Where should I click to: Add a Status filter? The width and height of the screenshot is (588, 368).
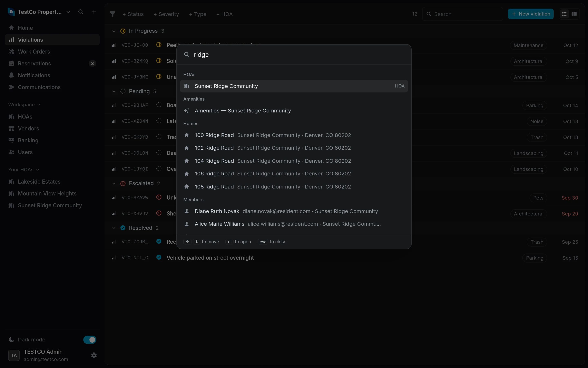coord(133,14)
